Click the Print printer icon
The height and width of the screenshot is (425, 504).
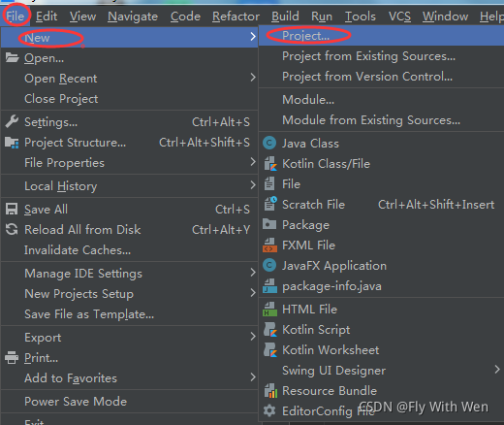coord(12,357)
